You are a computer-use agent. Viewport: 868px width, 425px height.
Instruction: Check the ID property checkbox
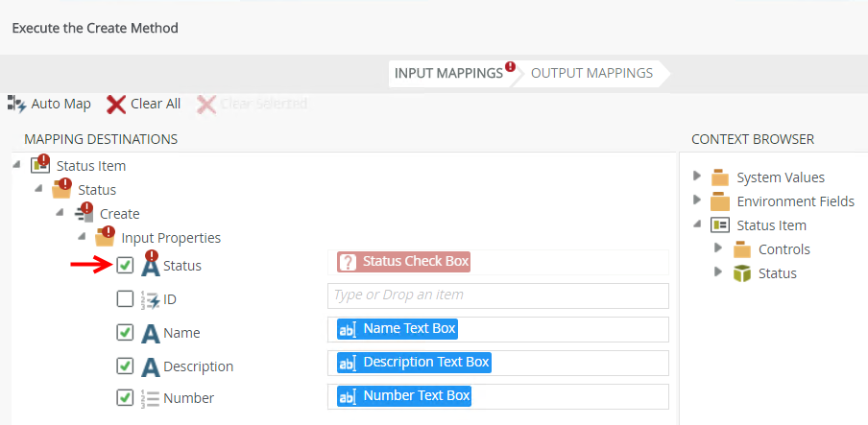pos(125,298)
